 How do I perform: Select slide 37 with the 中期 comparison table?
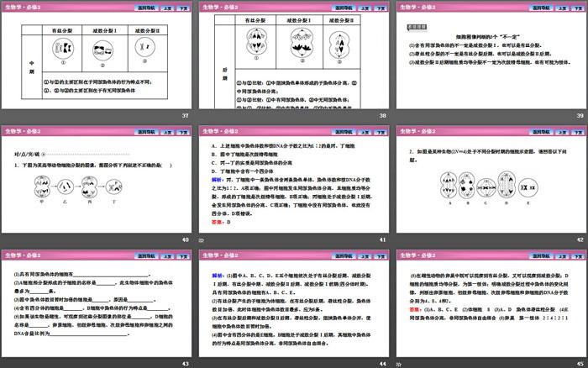97,56
